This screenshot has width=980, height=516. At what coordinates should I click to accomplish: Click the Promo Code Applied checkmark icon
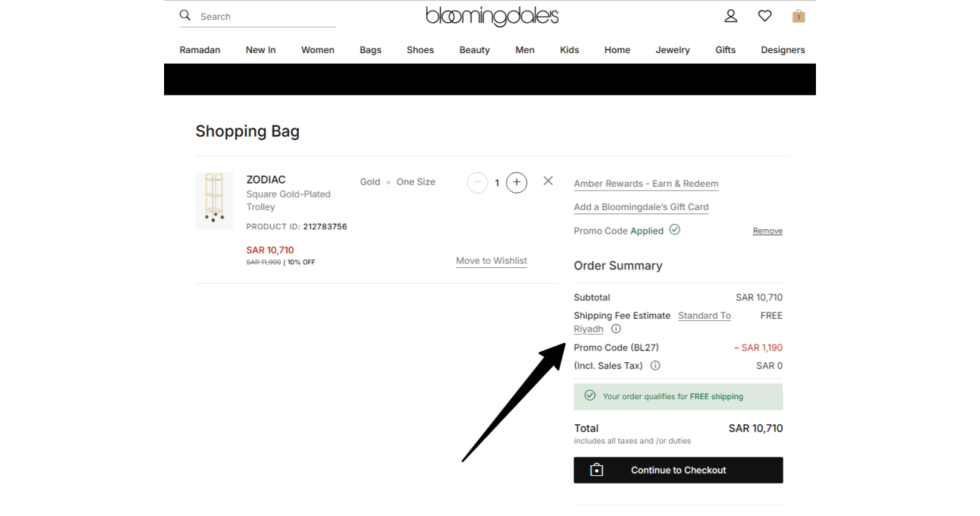click(x=674, y=230)
